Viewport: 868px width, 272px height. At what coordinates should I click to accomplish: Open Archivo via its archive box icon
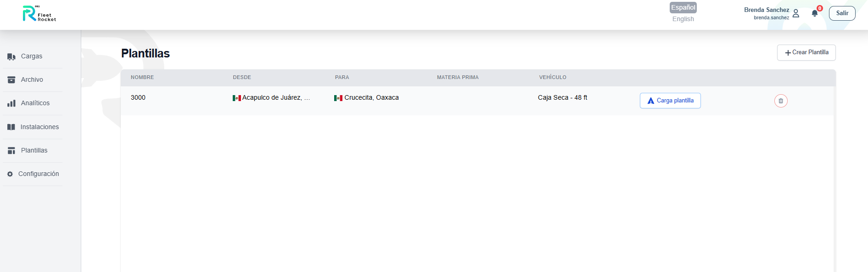pyautogui.click(x=11, y=80)
